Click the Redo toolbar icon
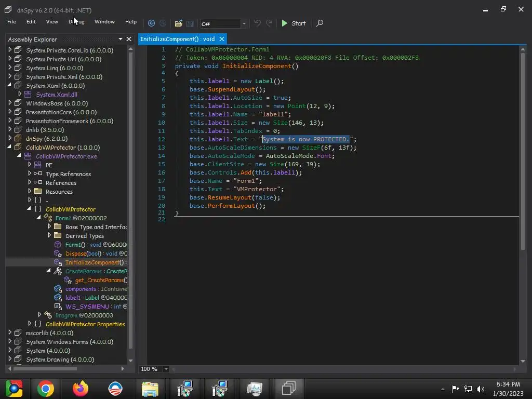 coord(269,23)
